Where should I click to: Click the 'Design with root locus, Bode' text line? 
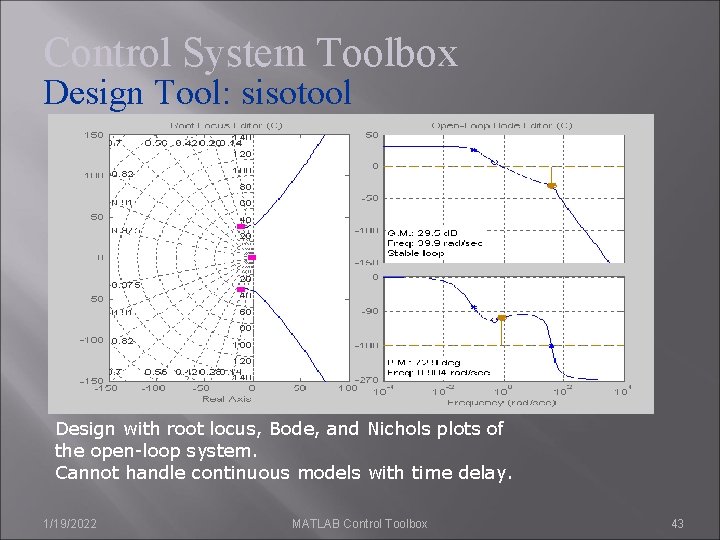click(x=279, y=429)
